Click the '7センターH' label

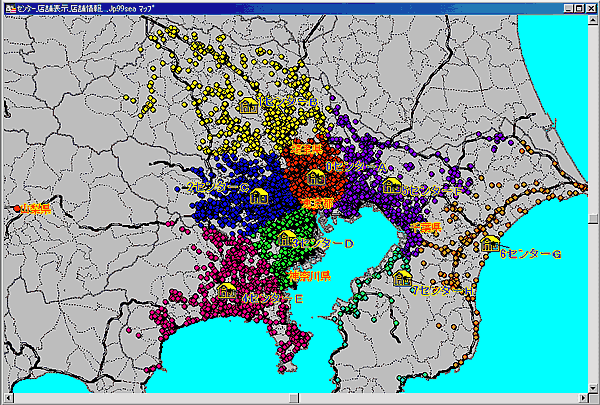(443, 291)
